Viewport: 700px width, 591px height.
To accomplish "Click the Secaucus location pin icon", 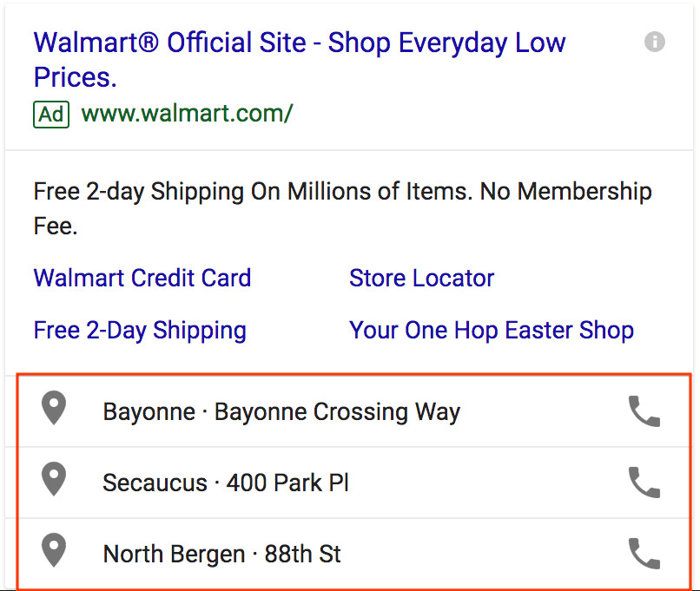I will tap(54, 479).
